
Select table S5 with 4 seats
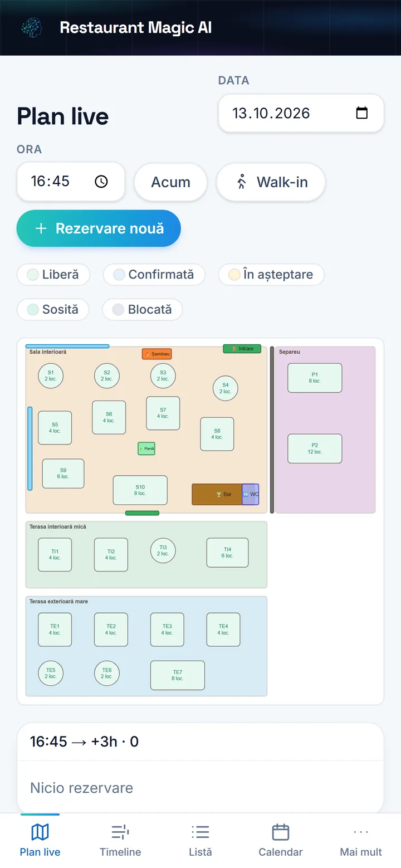(x=55, y=428)
